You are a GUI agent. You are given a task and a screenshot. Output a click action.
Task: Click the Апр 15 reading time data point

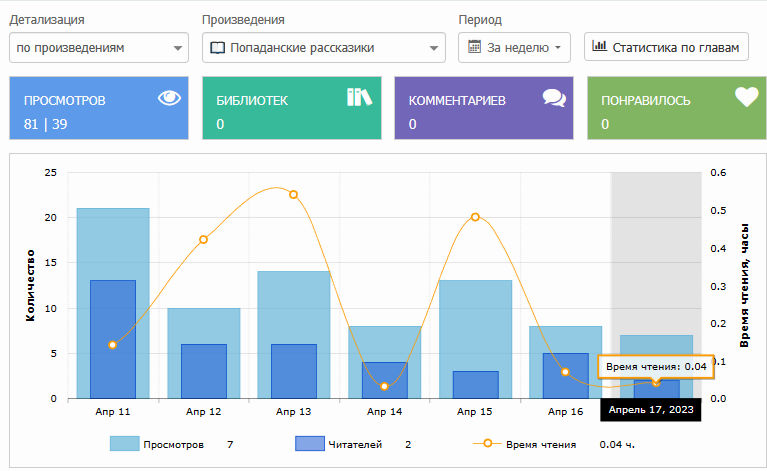475,217
